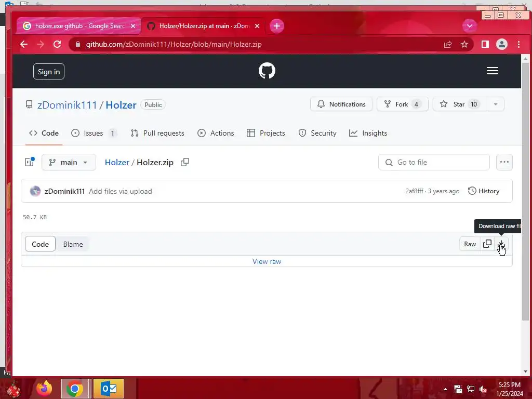Click the View raw link
The width and height of the screenshot is (532, 399).
point(267,262)
